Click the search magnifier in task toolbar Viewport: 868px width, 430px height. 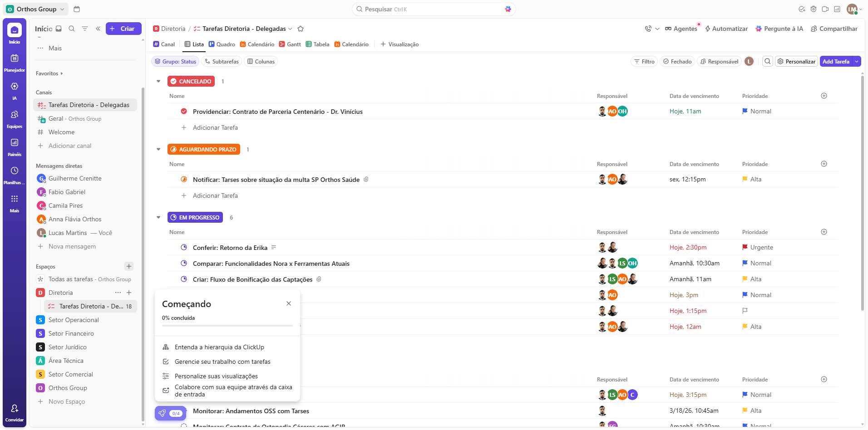coord(767,62)
